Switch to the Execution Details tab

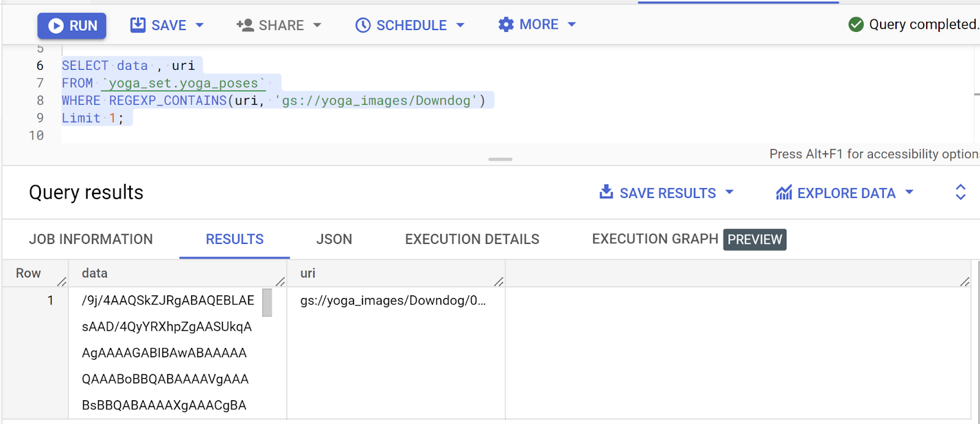[472, 239]
